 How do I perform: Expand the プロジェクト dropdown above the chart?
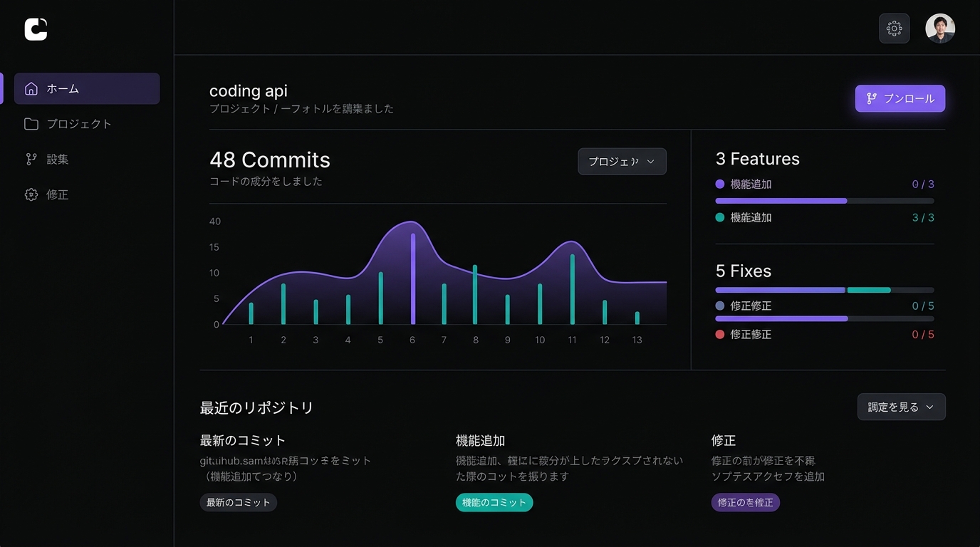[x=622, y=162]
